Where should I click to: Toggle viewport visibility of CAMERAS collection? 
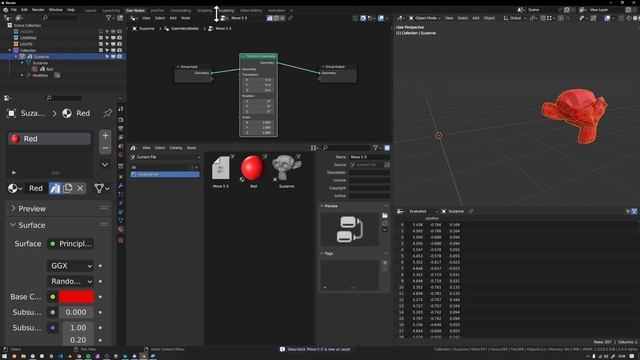(113, 38)
